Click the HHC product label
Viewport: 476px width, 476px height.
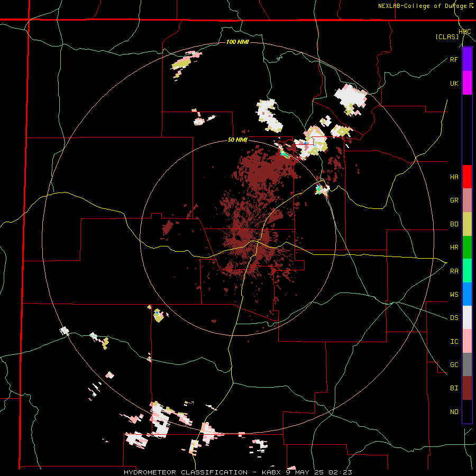(464, 32)
